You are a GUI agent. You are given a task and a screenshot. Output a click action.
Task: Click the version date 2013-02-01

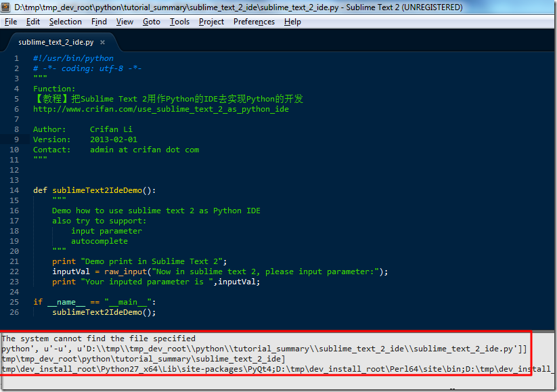pyautogui.click(x=113, y=139)
